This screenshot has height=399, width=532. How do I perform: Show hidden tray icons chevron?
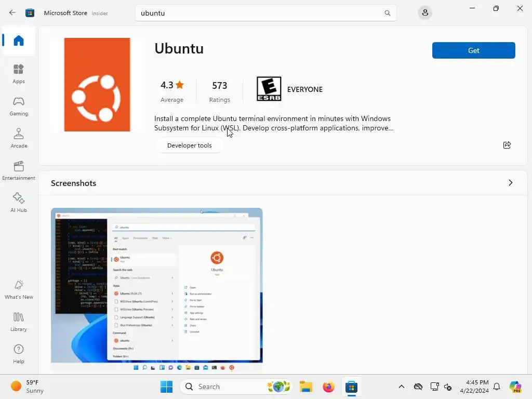(x=402, y=387)
